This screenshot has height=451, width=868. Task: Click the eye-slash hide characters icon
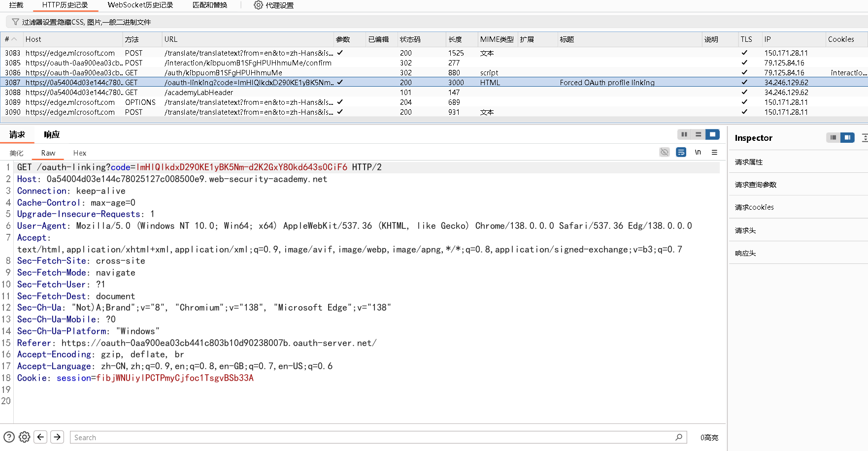pos(664,152)
